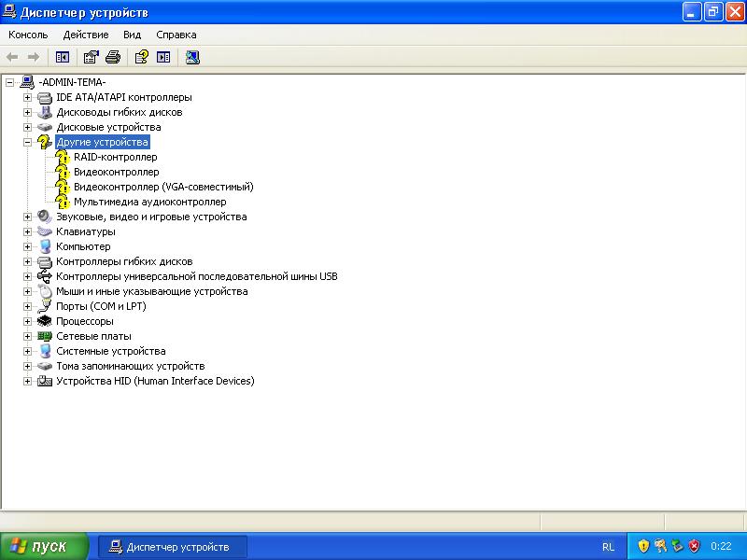The image size is (747, 560).
Task: Click the Back arrow toolbar icon
Action: [x=12, y=57]
